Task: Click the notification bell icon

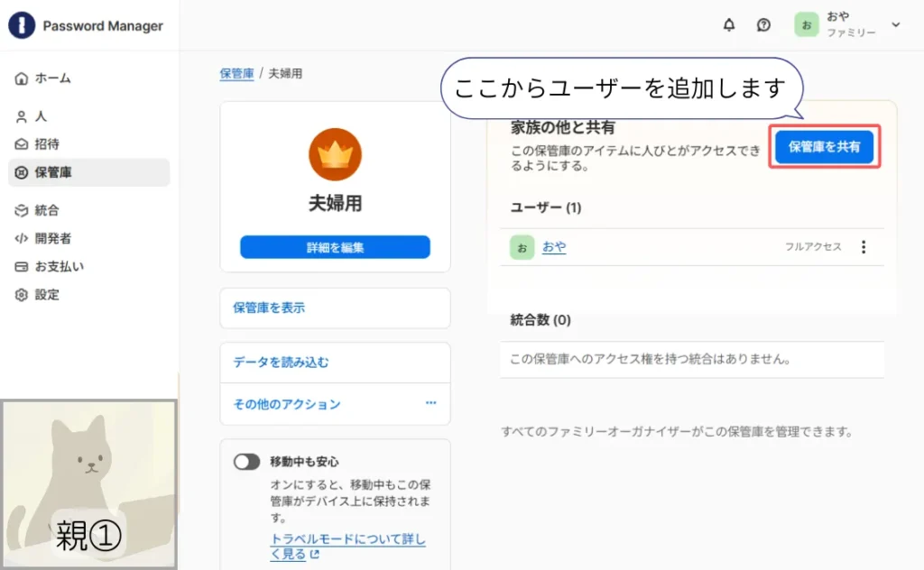Action: [x=729, y=25]
